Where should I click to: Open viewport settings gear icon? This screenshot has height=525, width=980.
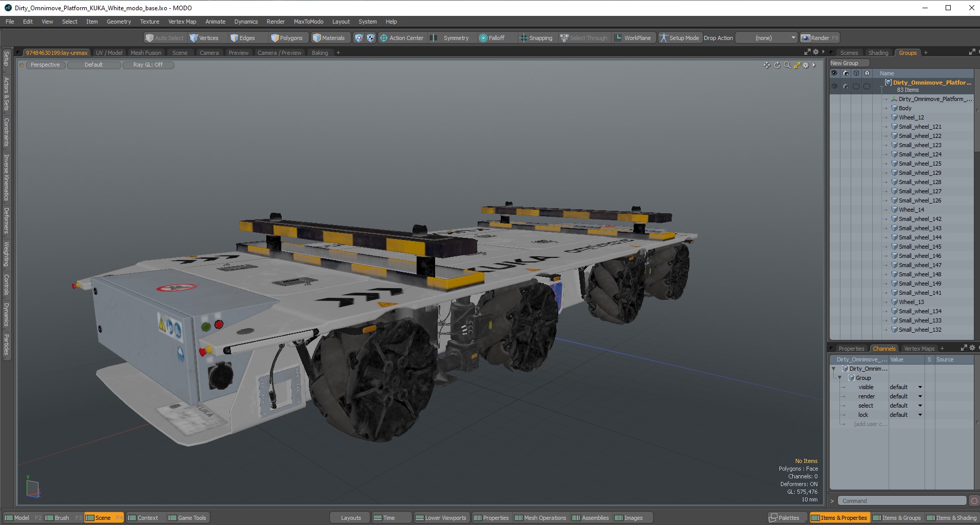(x=806, y=65)
